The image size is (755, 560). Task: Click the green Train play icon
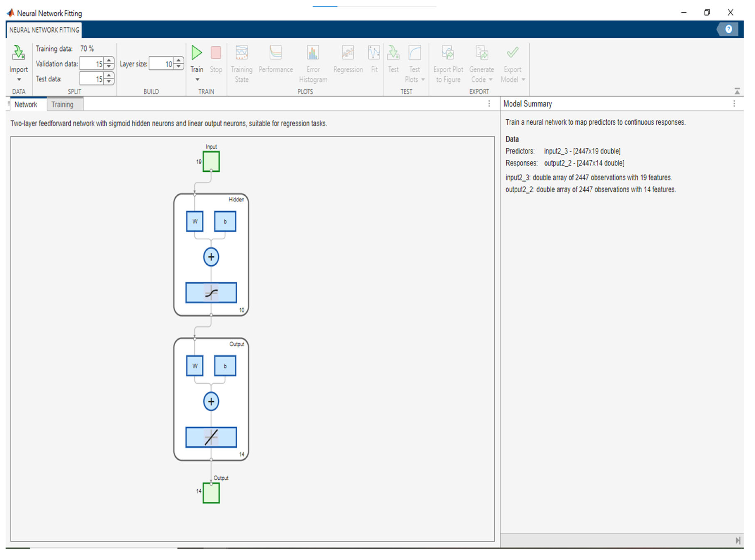[196, 52]
